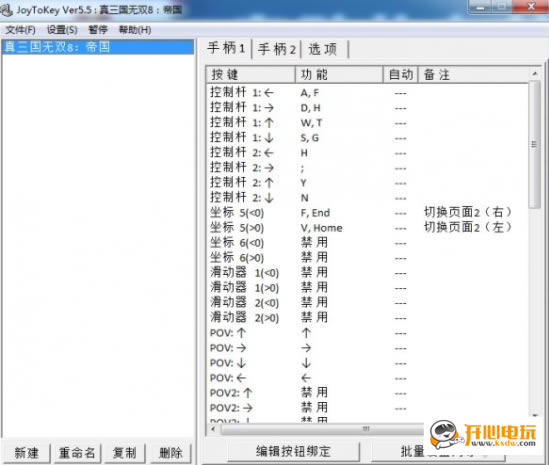Select the 坐标 5(<0) row

pos(368,213)
